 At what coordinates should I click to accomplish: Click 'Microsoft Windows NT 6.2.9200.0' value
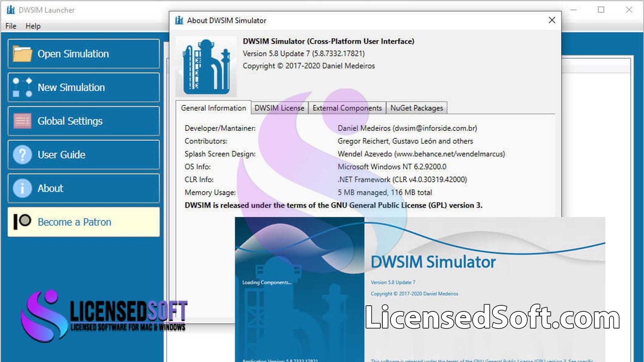click(x=392, y=167)
